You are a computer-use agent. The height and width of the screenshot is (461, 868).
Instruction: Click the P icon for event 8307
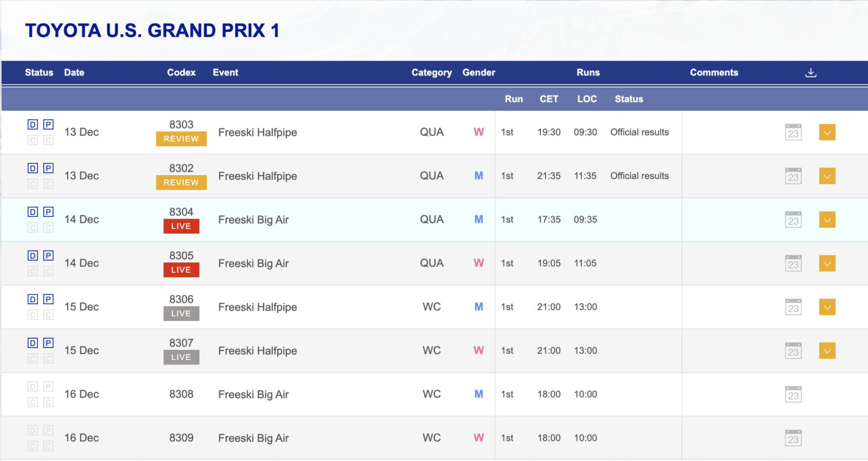coord(48,343)
